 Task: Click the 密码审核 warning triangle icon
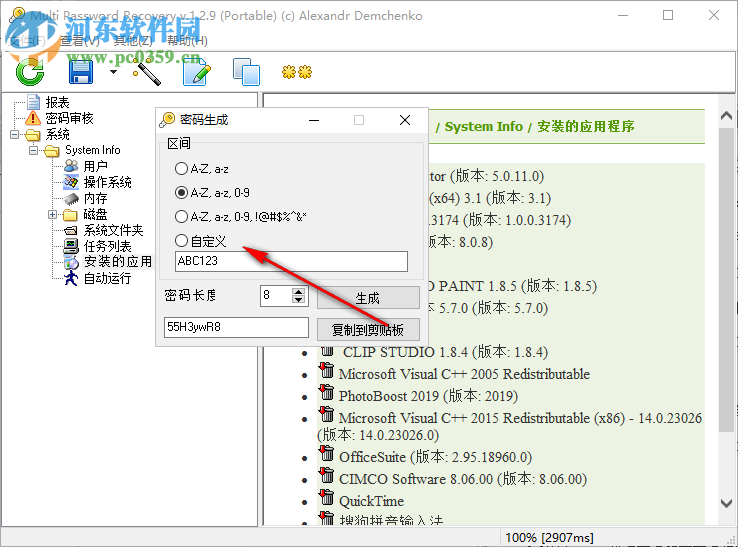coord(33,118)
